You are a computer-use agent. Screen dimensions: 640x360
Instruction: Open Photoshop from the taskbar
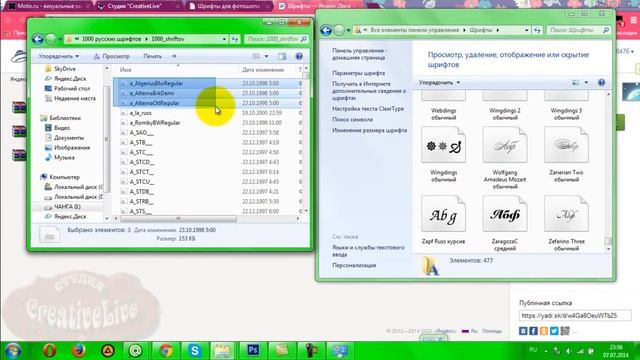coord(253,351)
